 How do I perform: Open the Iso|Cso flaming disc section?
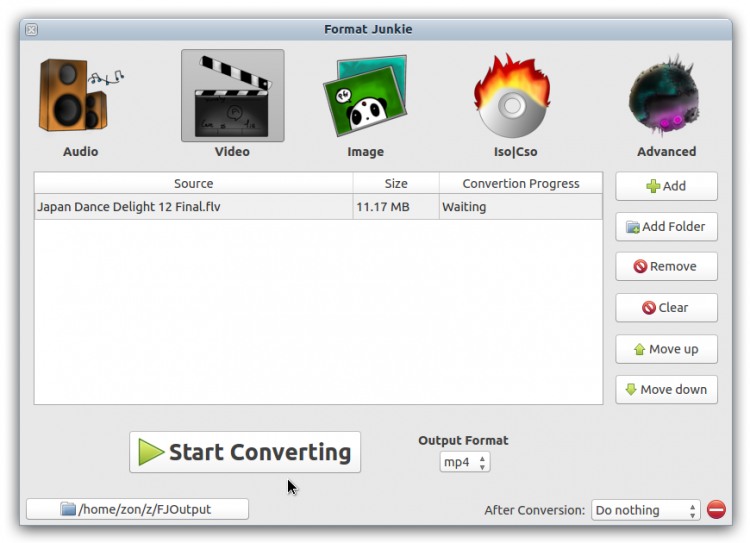click(x=513, y=96)
